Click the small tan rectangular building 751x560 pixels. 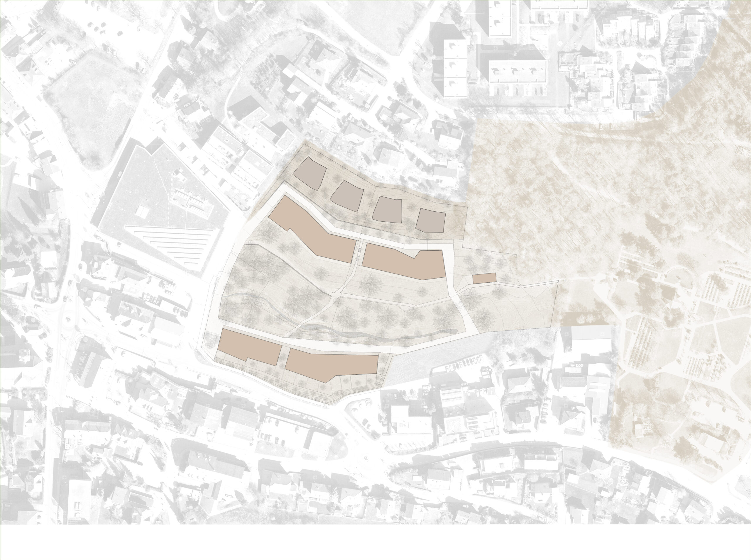pyautogui.click(x=484, y=278)
